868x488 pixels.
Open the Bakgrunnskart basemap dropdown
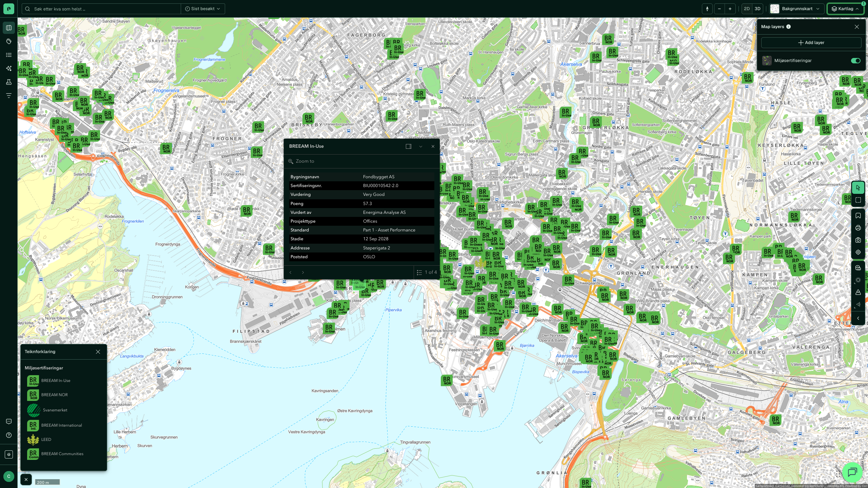[797, 9]
